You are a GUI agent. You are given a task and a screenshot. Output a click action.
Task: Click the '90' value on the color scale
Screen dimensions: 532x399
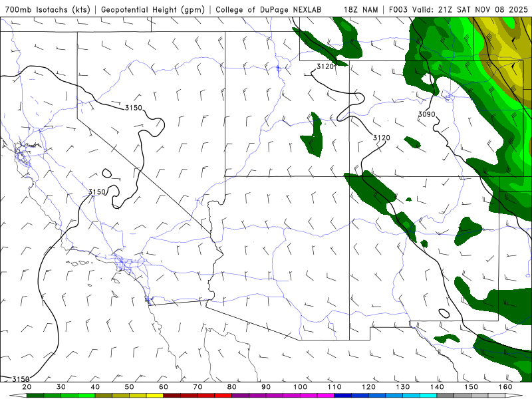tap(266, 387)
